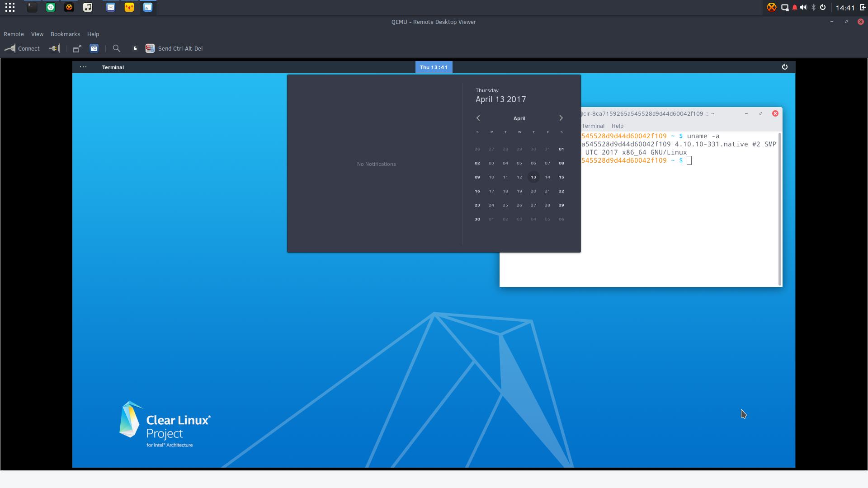868x488 pixels.
Task: Launch the terminal from top panel
Action: coord(32,7)
